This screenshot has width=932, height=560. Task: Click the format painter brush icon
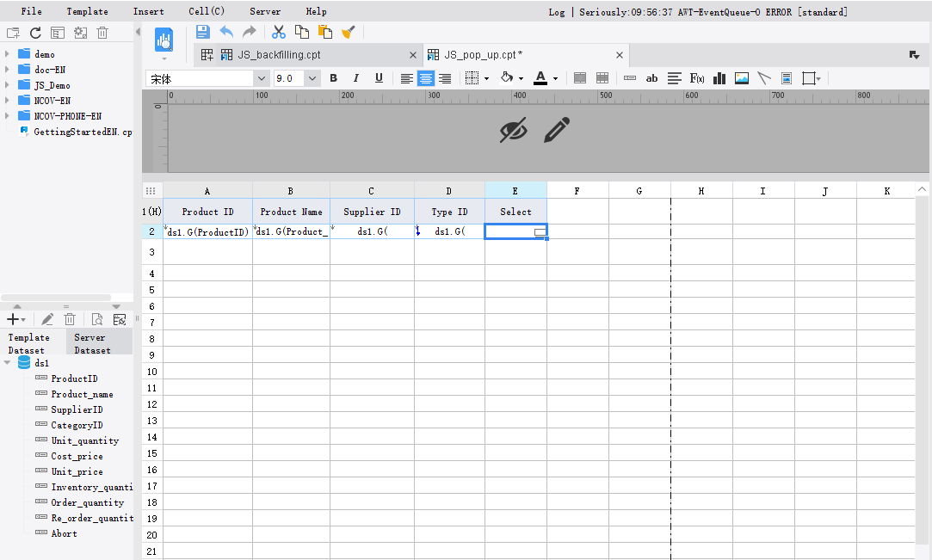pyautogui.click(x=348, y=31)
